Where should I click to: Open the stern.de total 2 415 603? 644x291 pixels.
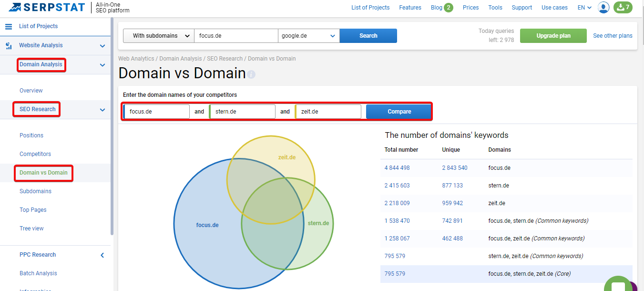tap(397, 186)
